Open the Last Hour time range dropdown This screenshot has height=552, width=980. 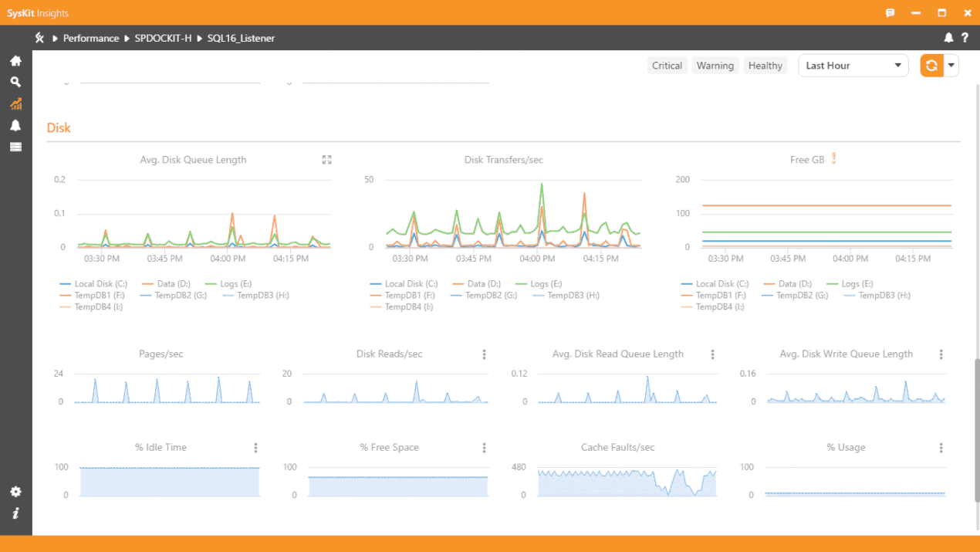(x=853, y=65)
